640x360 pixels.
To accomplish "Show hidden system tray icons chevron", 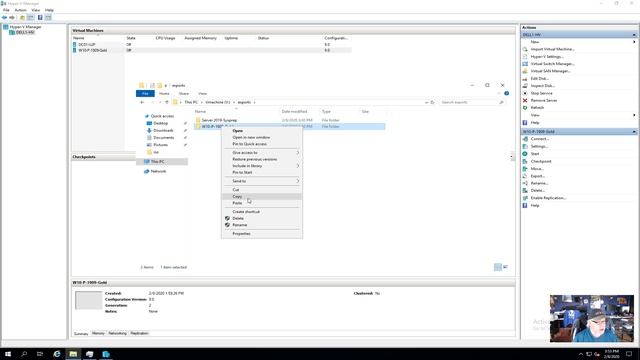I will (x=581, y=354).
